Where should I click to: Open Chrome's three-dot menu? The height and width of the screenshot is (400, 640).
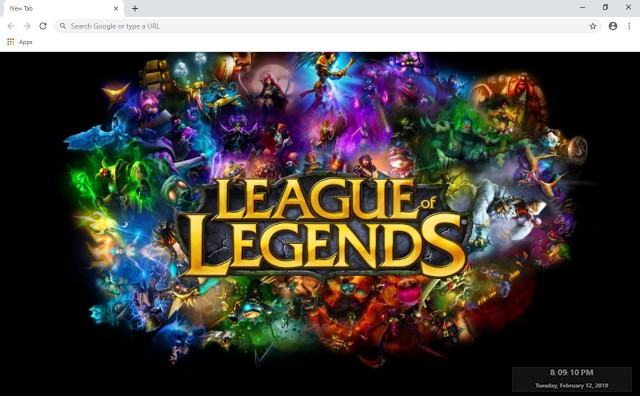pos(629,26)
